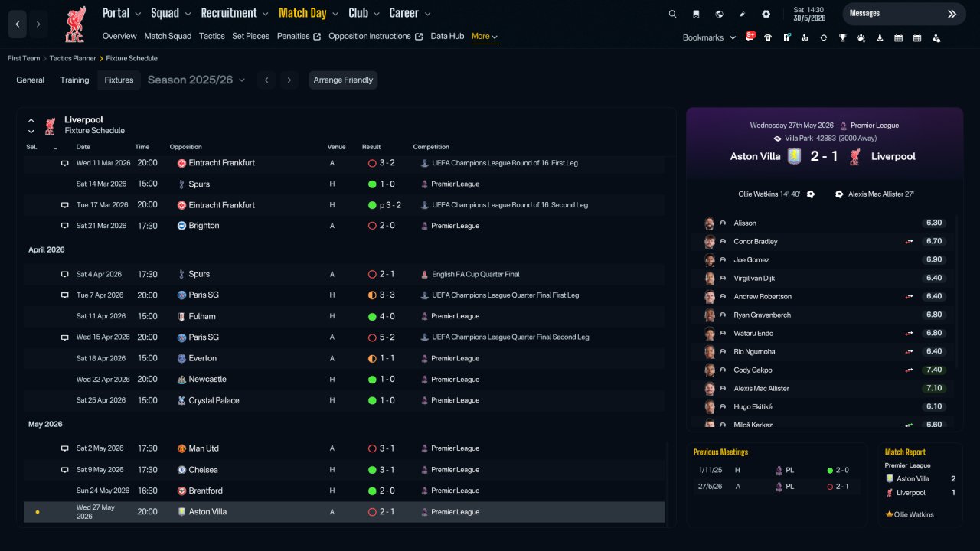This screenshot has width=980, height=551.
Task: Click the Everton club crest in fixtures
Action: point(181,358)
